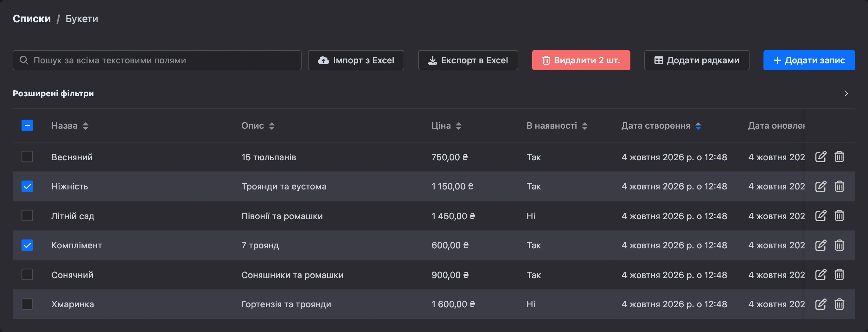Click the blue Додати запис button
Screen dimensions: 868x332
click(x=809, y=60)
